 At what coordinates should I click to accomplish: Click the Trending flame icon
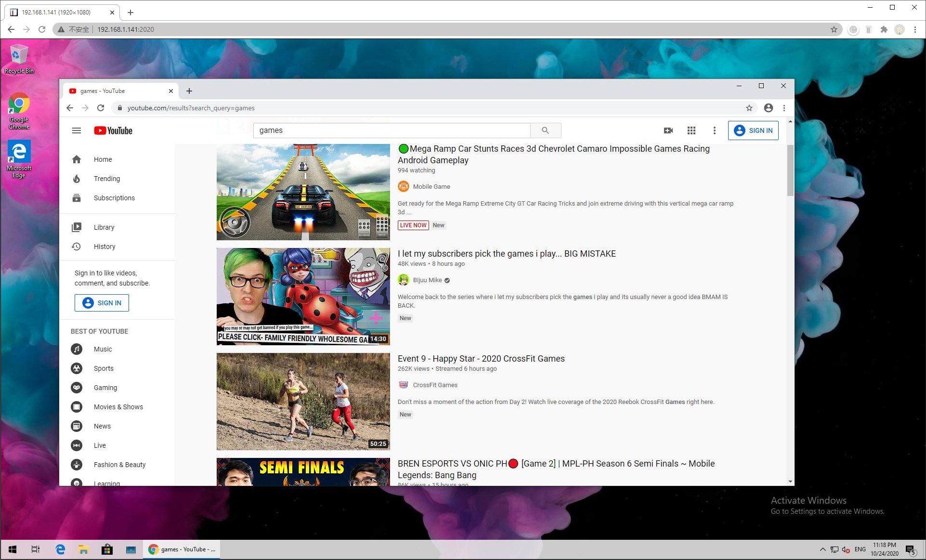tap(77, 179)
